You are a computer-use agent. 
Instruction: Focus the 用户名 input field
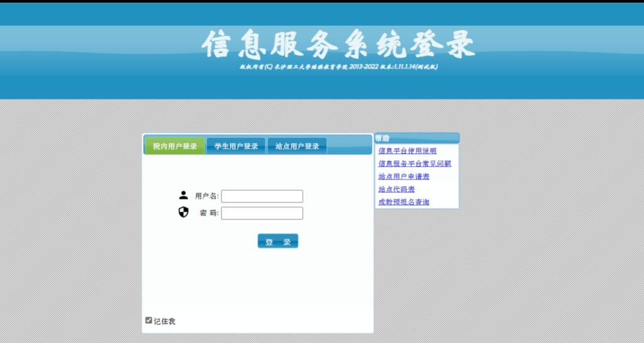pyautogui.click(x=262, y=197)
